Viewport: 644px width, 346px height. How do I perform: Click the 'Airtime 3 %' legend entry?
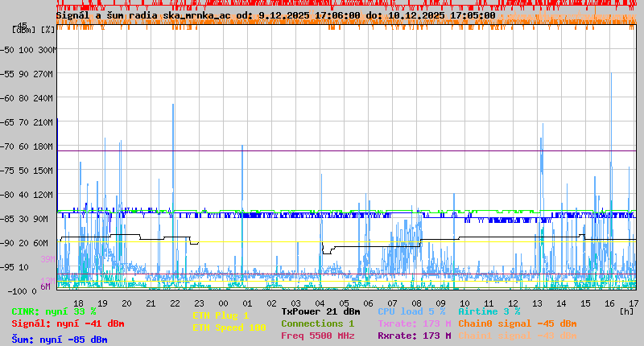(489, 311)
